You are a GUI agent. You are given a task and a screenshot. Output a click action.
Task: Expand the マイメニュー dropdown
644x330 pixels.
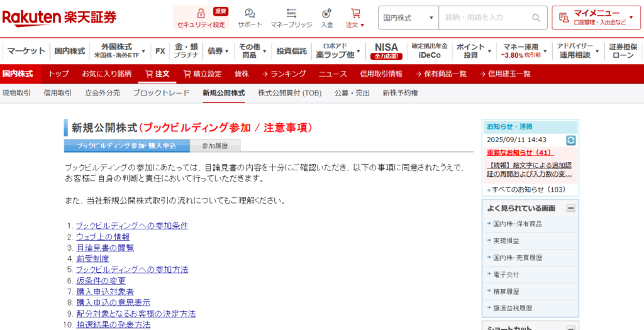pyautogui.click(x=596, y=18)
